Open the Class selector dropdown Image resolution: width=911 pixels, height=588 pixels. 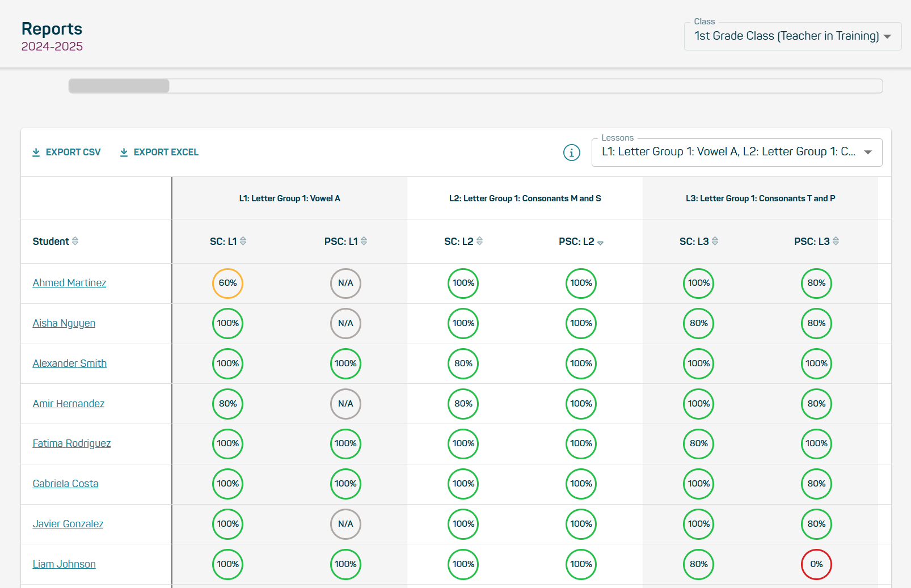click(792, 36)
